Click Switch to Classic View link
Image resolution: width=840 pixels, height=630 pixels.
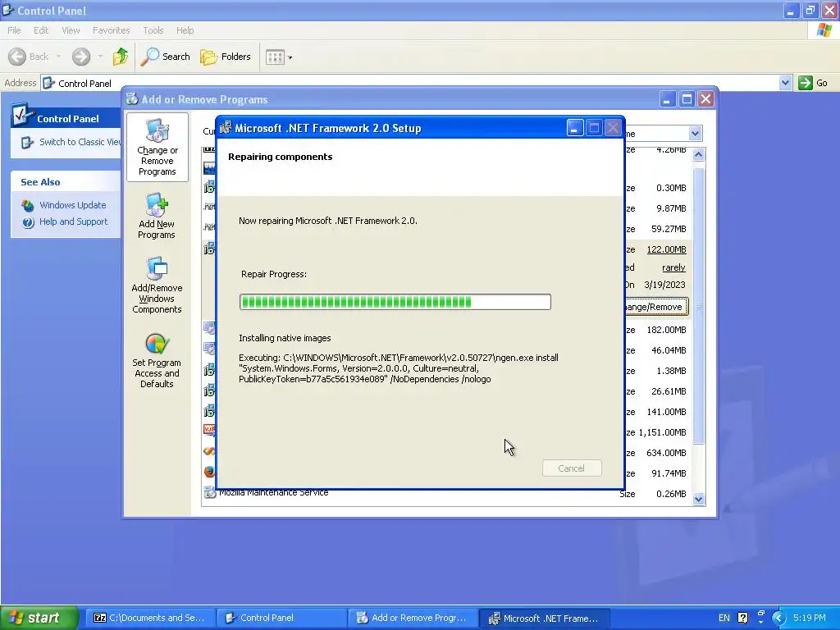tap(80, 142)
